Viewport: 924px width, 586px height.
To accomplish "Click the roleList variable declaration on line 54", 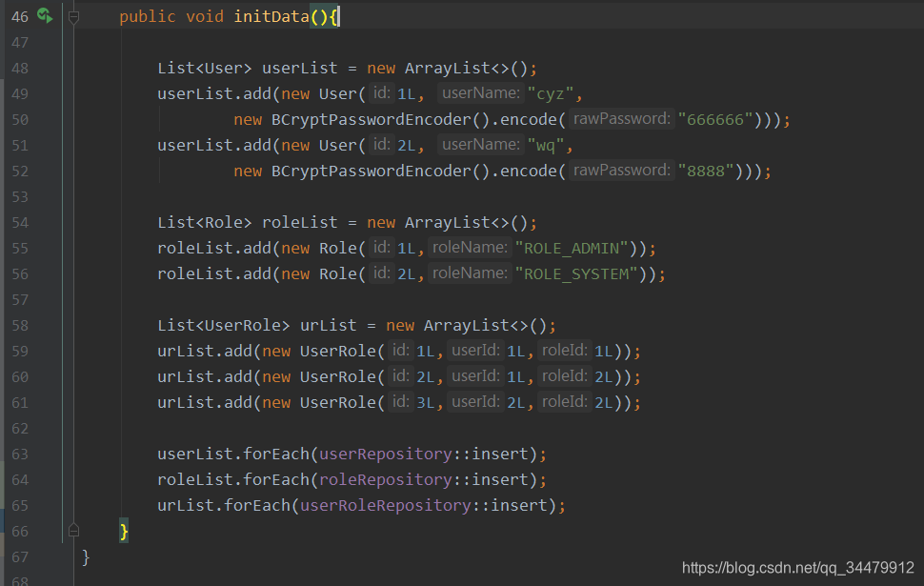I will tap(300, 223).
